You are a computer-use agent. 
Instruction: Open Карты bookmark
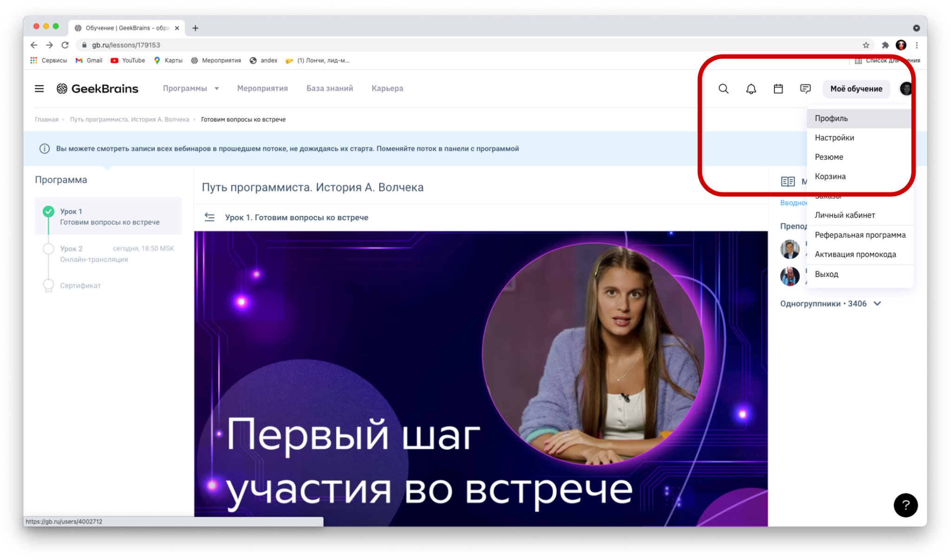[168, 60]
